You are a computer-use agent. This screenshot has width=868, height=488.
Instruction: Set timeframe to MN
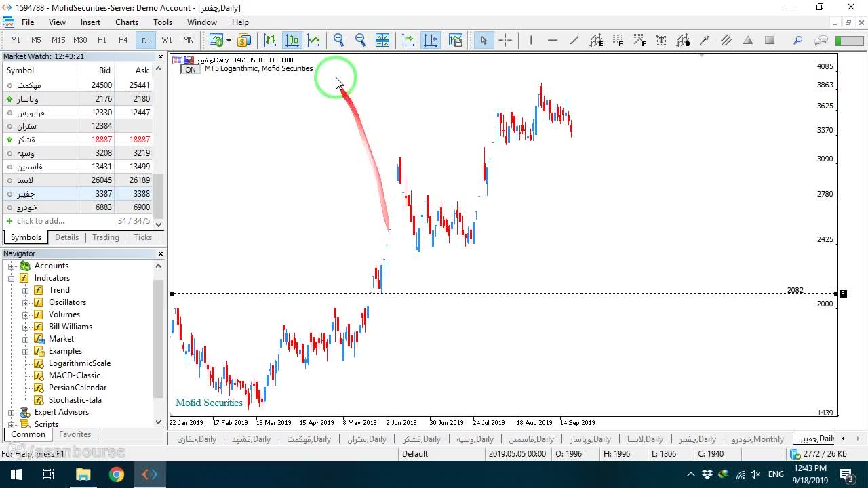tap(189, 40)
